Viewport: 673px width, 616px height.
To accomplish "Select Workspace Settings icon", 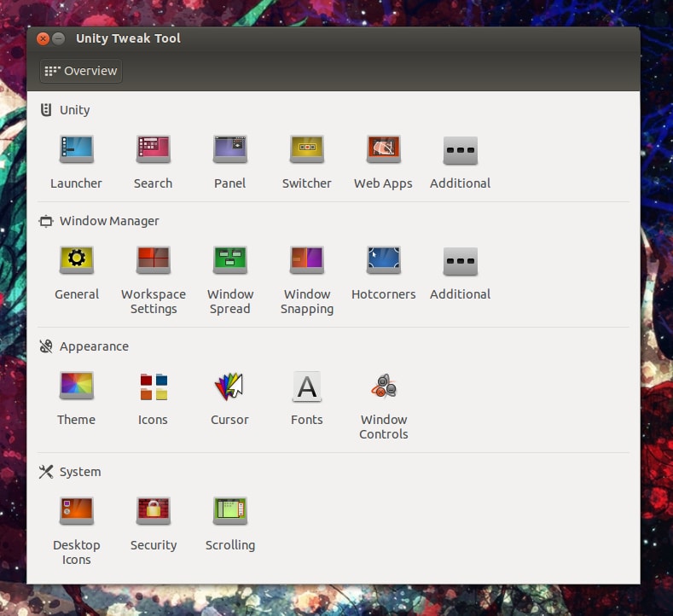I will [x=154, y=260].
